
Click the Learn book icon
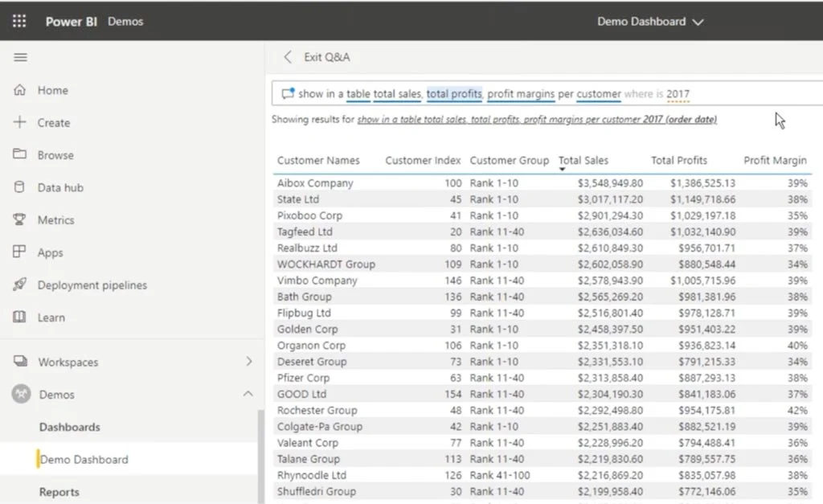point(19,317)
